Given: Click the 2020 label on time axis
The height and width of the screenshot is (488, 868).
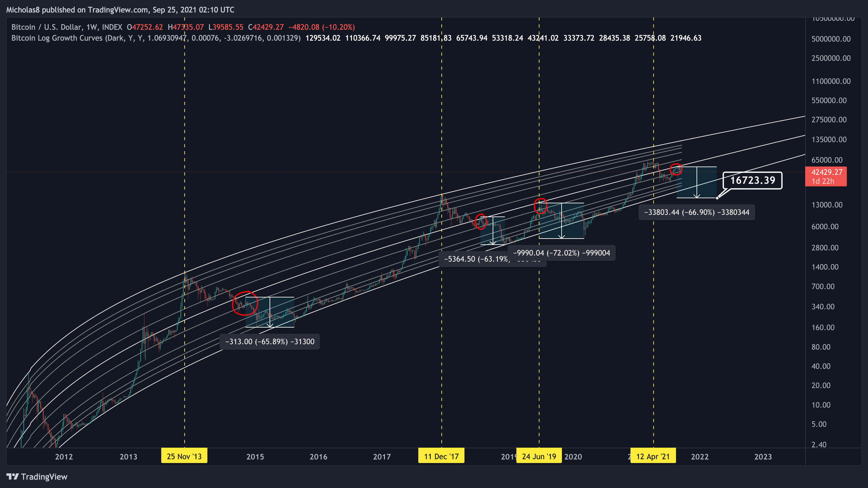Looking at the screenshot, I should coord(573,457).
